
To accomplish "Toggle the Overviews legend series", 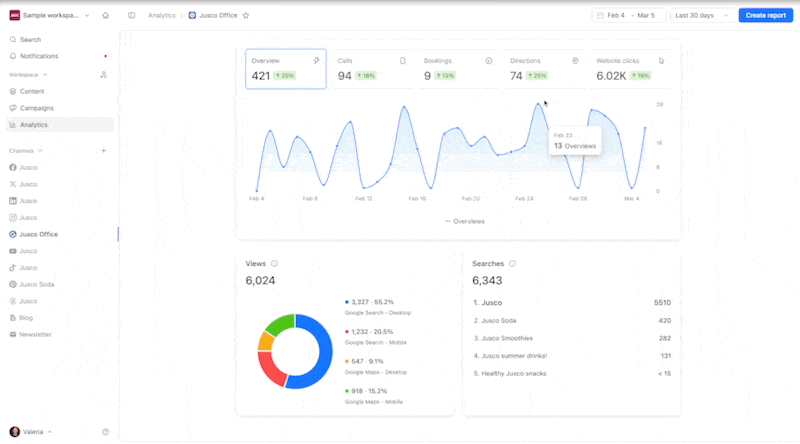I will pos(463,221).
